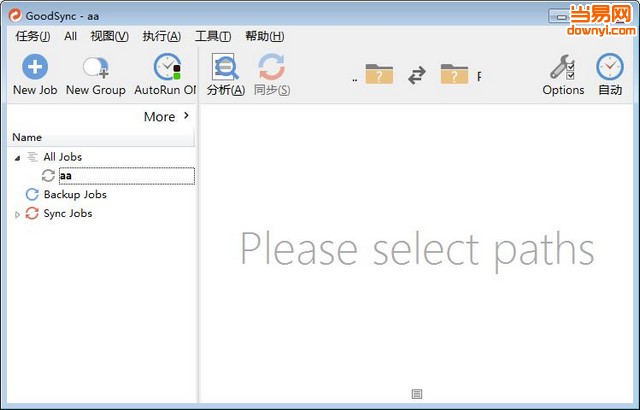Viewport: 640px width, 410px height.
Task: Open the 任务(J) menu
Action: click(x=33, y=36)
